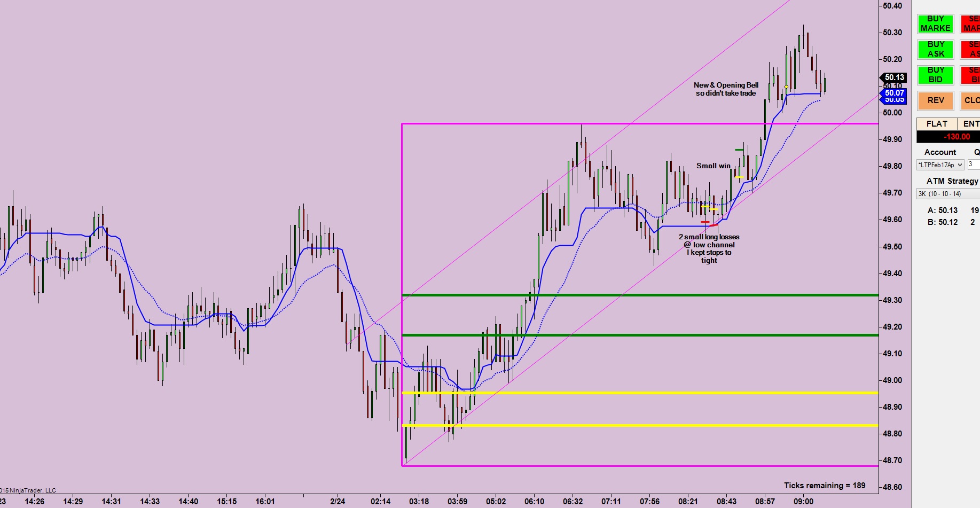
Task: Open the ATM Strategy dropdown 3K (10 - 10 - 14)
Action: point(948,194)
